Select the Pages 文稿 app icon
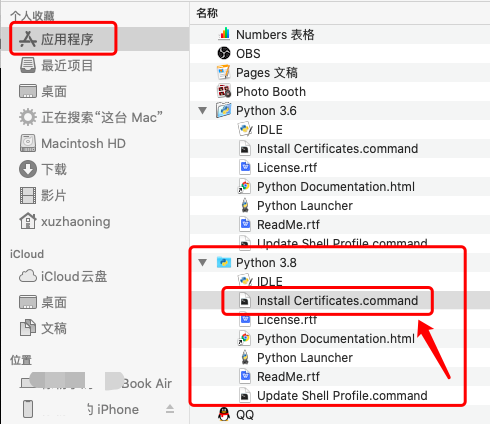Viewport: 490px width, 424px height. coord(224,72)
